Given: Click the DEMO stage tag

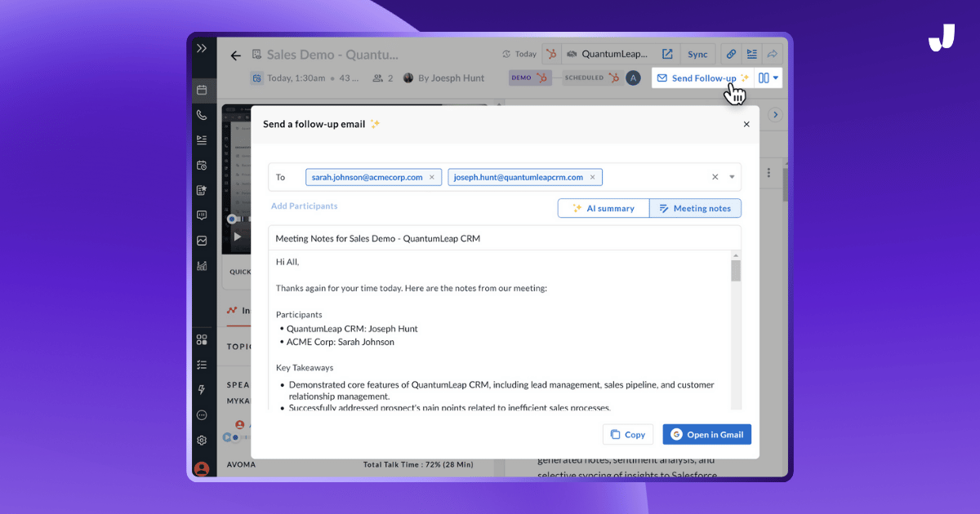Looking at the screenshot, I should [x=528, y=78].
